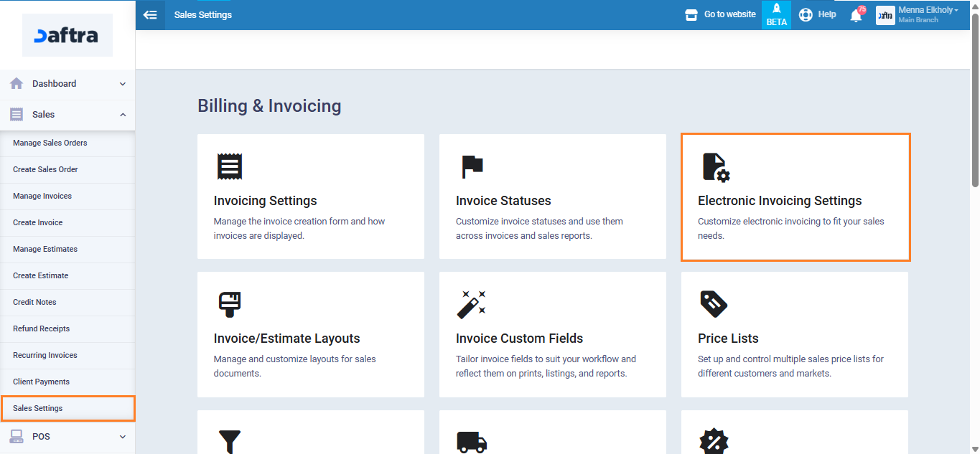Click the Invoice/Estimate Layouts paintbrush icon
The width and height of the screenshot is (980, 454).
[230, 304]
